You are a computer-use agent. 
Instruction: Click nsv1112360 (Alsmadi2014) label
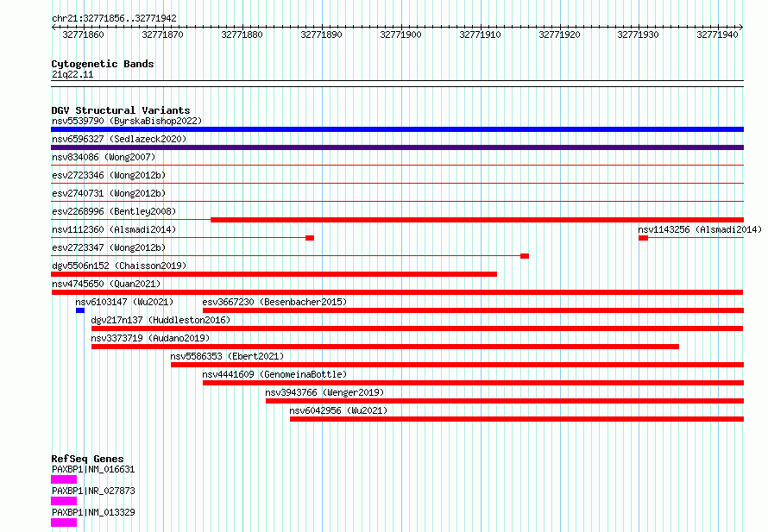[x=114, y=229]
